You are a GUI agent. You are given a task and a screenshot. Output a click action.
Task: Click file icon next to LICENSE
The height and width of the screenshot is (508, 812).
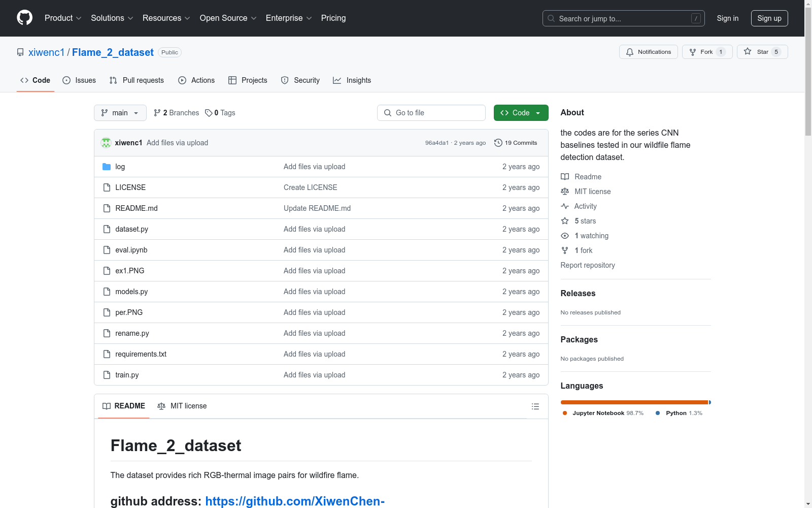107,187
